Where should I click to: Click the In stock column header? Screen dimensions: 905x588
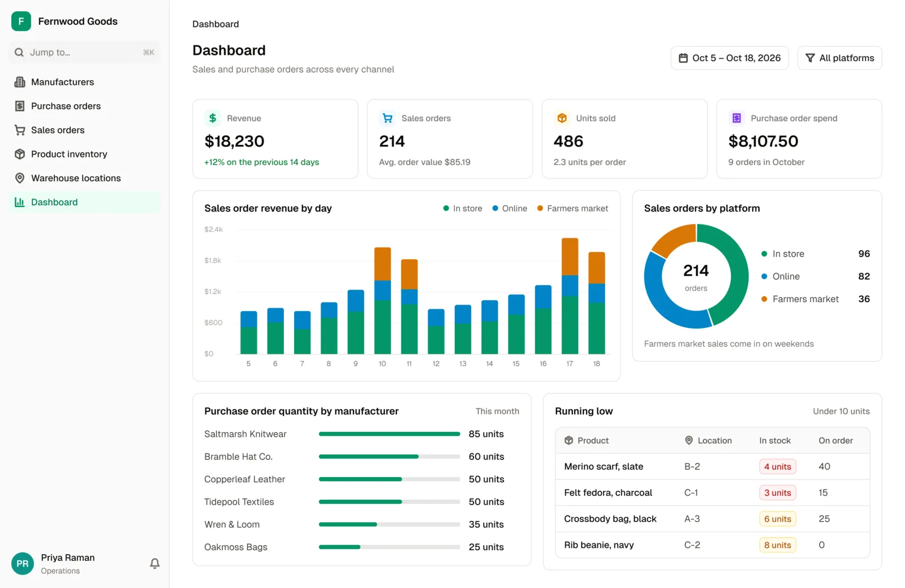[x=775, y=440]
